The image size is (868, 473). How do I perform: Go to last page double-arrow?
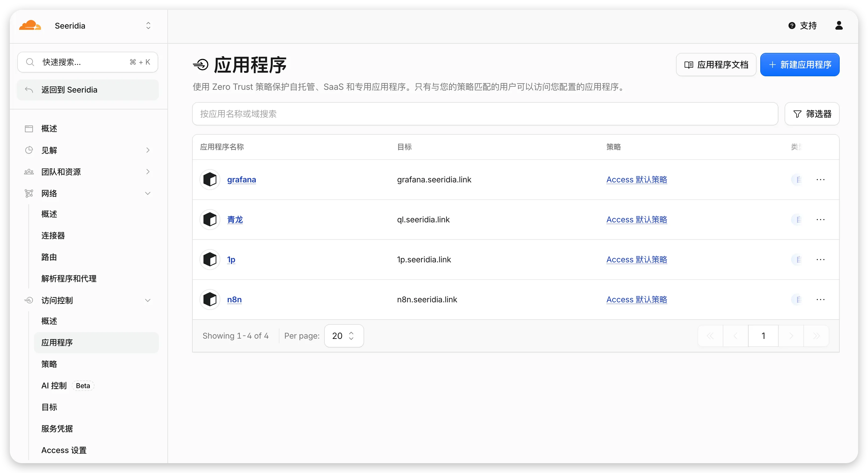point(816,336)
